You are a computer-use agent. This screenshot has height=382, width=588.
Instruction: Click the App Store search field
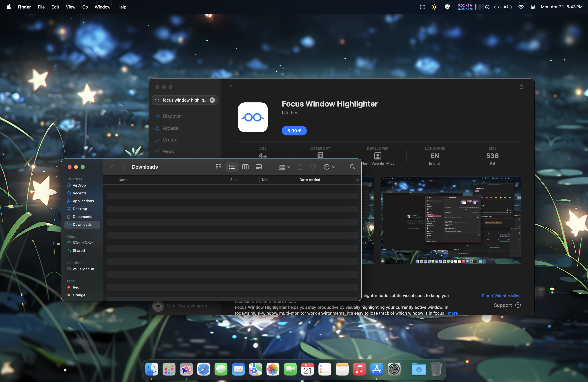click(x=185, y=100)
